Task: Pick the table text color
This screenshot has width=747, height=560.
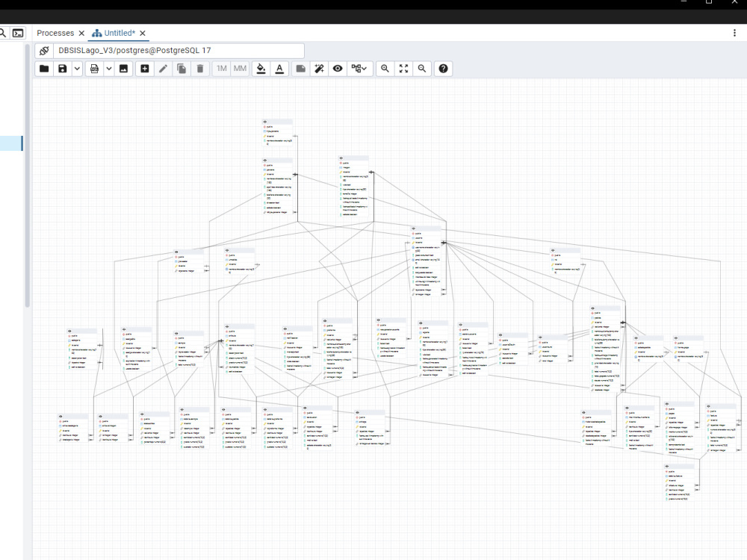Action: click(x=279, y=69)
